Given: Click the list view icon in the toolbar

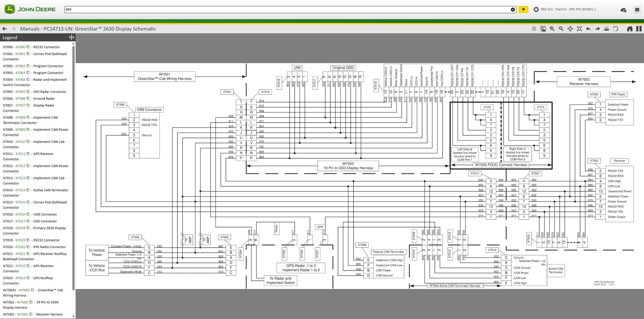Looking at the screenshot, I should point(534,29).
